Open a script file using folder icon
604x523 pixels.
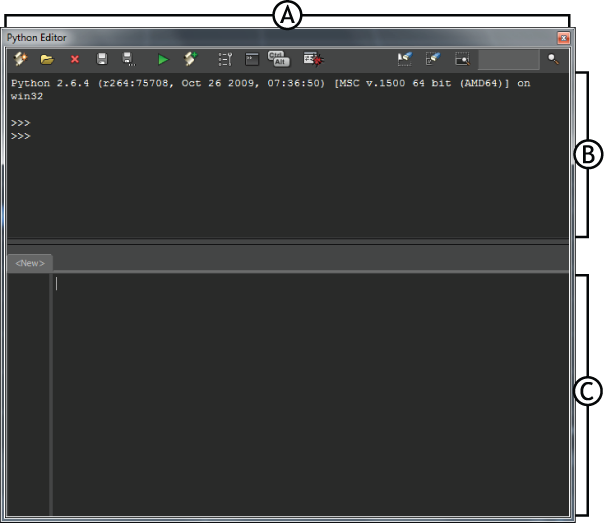point(47,59)
